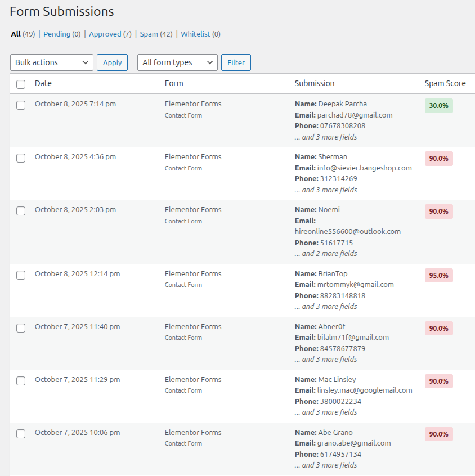This screenshot has height=476, width=475.
Task: Check the select-all checkbox in header
Action: pyautogui.click(x=21, y=84)
